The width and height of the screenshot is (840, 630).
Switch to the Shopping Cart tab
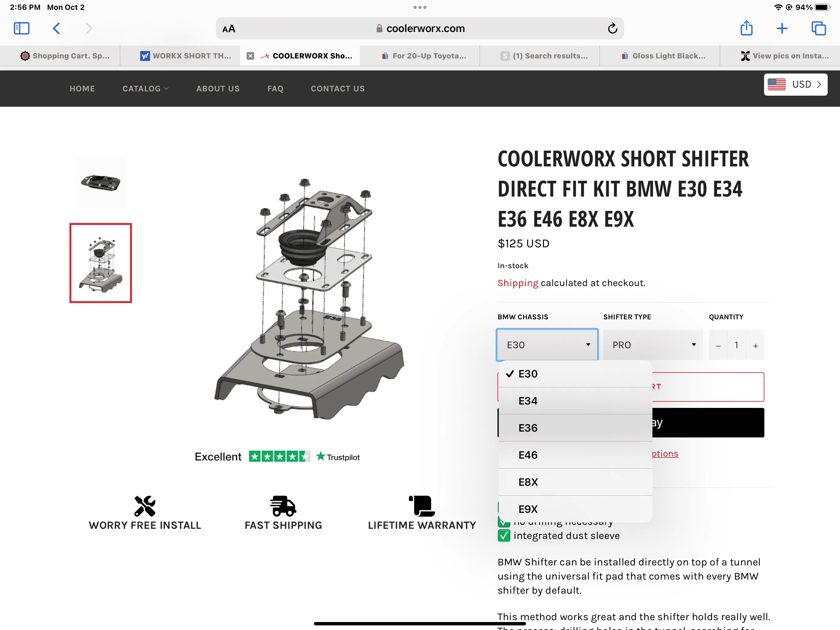pos(60,56)
